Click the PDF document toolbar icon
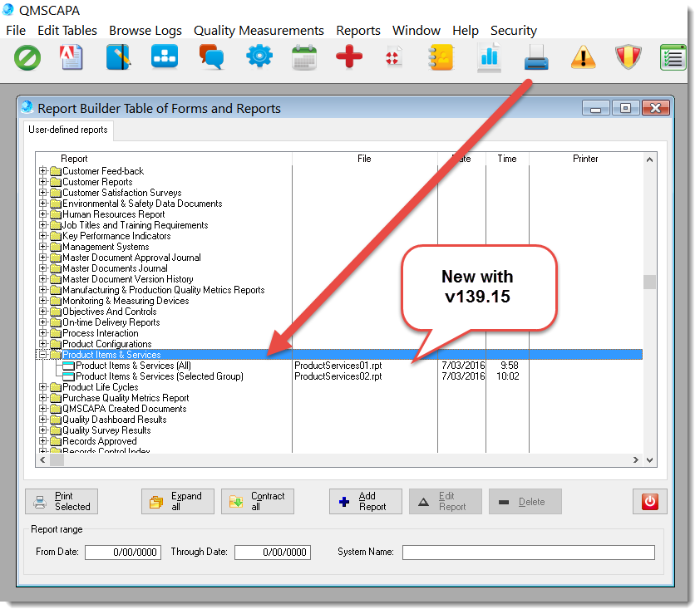 [73, 57]
